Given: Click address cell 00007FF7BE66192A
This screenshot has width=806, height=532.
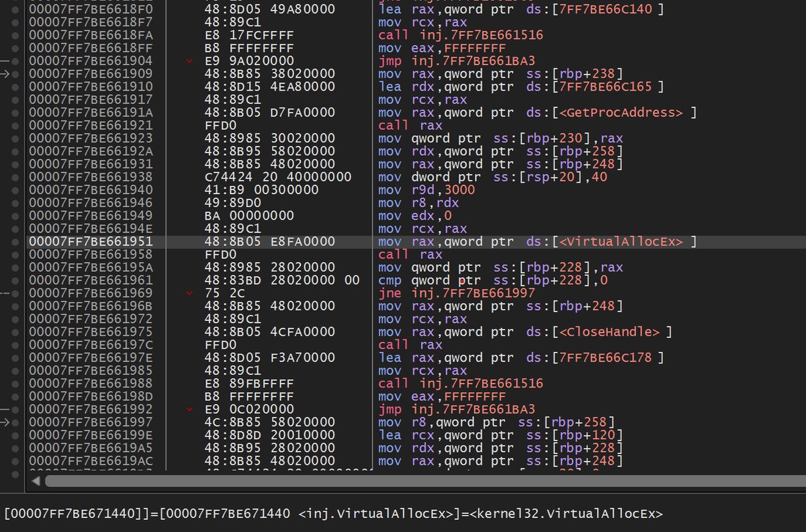Looking at the screenshot, I should 91,151.
